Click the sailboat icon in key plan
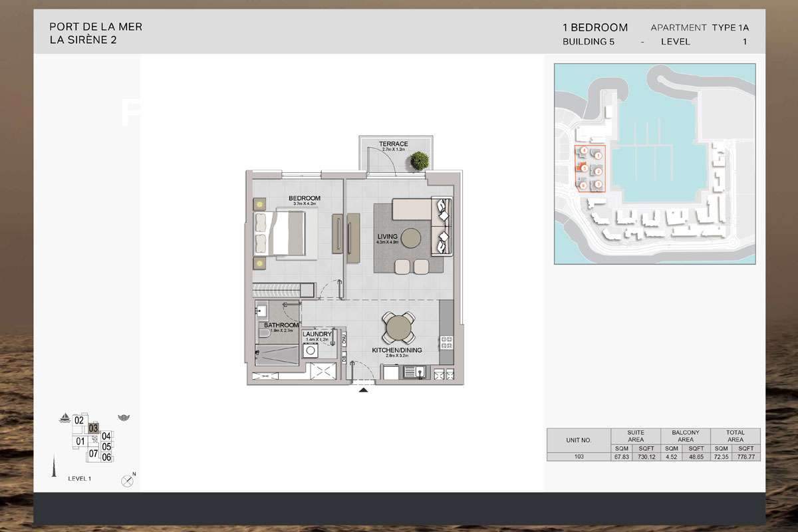Screen dimensions: 798x532 click(65, 419)
